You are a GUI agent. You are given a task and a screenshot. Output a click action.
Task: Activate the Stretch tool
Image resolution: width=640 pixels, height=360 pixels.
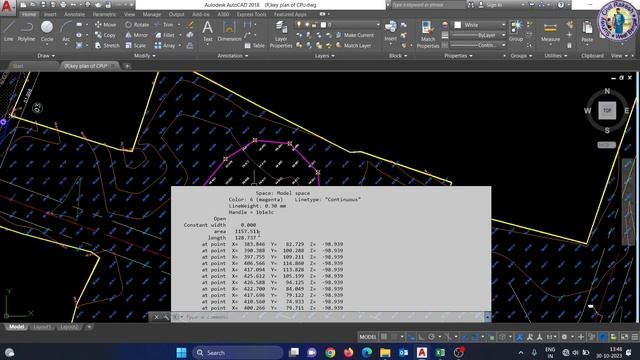(107, 46)
